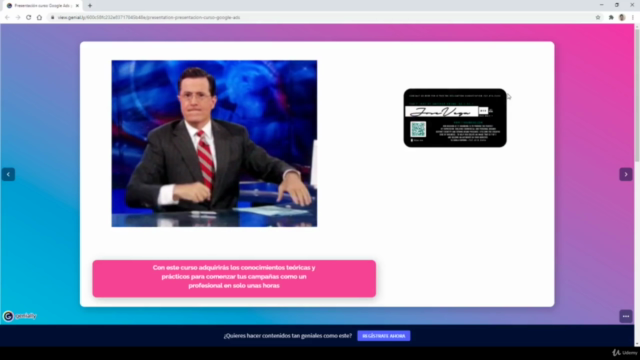Click the "¿Quieres hacer contenidos tan geniales" text

pyautogui.click(x=287, y=336)
